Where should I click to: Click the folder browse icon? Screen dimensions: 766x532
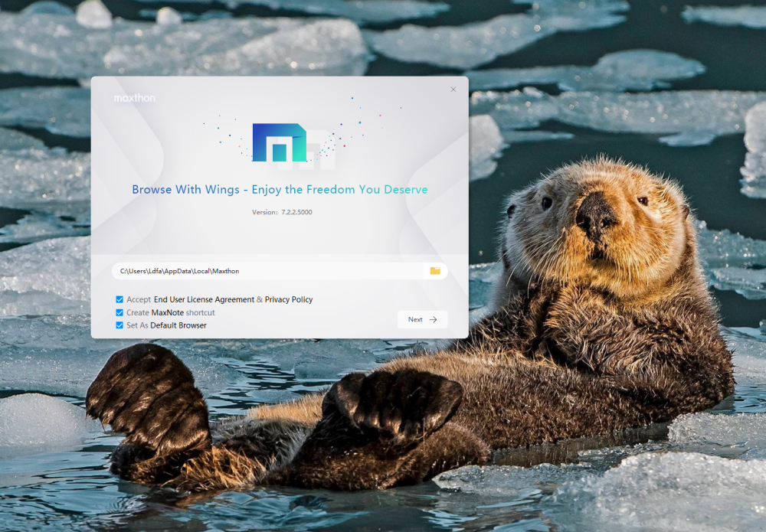(435, 271)
